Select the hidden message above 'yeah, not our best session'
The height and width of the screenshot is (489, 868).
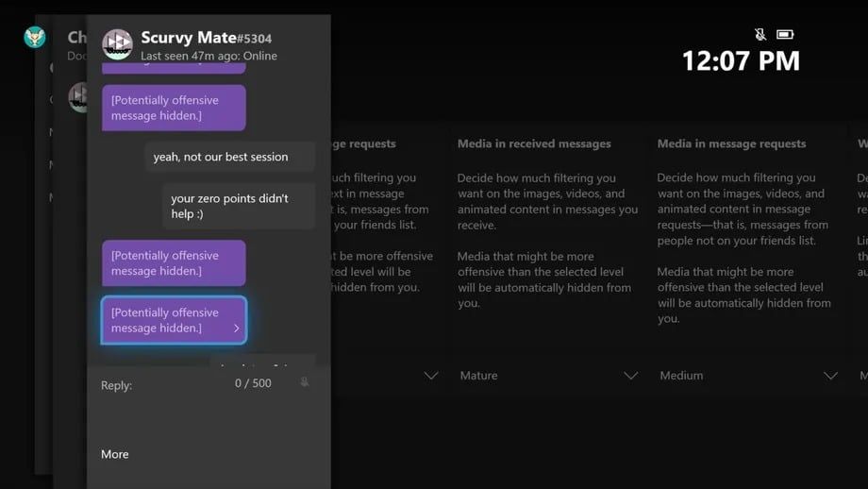[x=174, y=109]
